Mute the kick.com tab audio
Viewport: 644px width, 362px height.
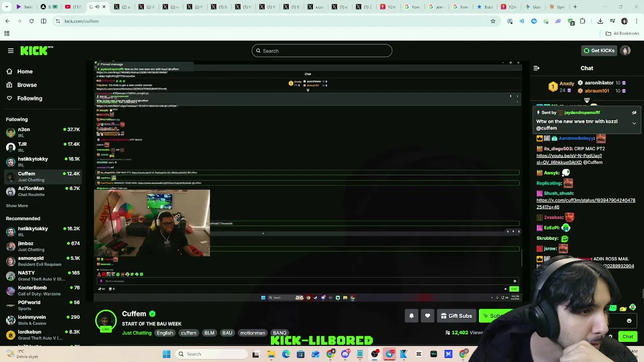point(97,7)
